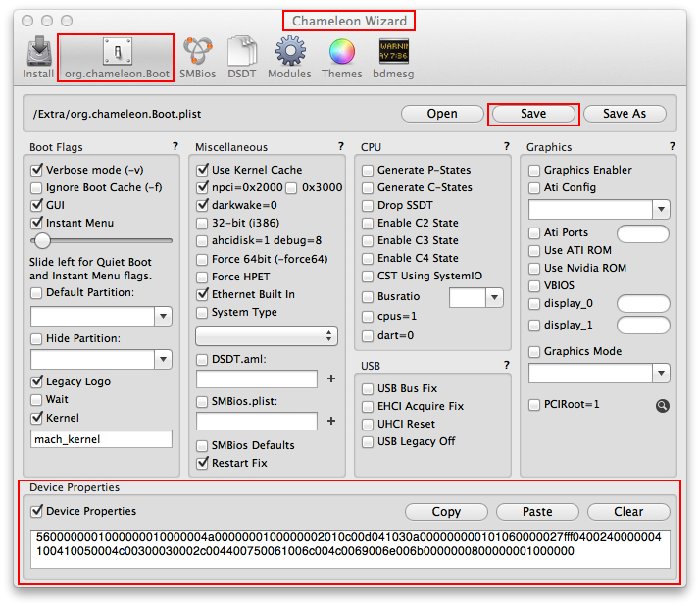Clear the device properties field
Image resolution: width=700 pixels, height=607 pixels.
click(628, 512)
